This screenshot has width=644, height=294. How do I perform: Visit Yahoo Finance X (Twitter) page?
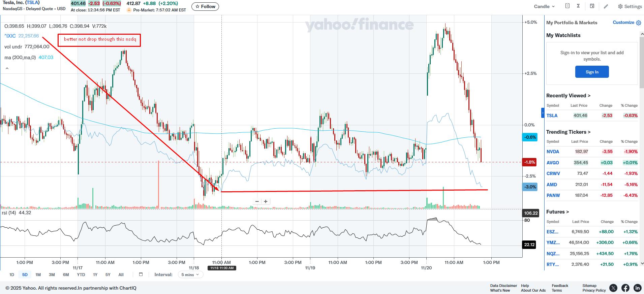tap(613, 288)
